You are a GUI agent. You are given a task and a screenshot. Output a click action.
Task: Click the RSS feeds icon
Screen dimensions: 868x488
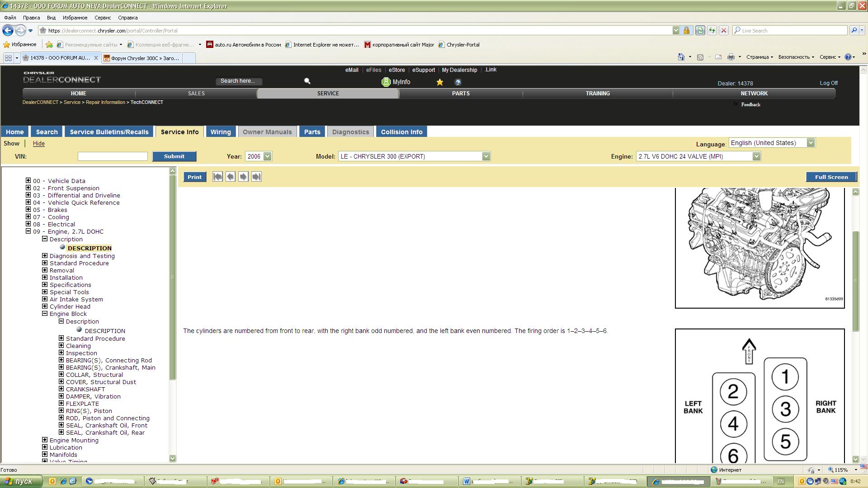[x=700, y=57]
